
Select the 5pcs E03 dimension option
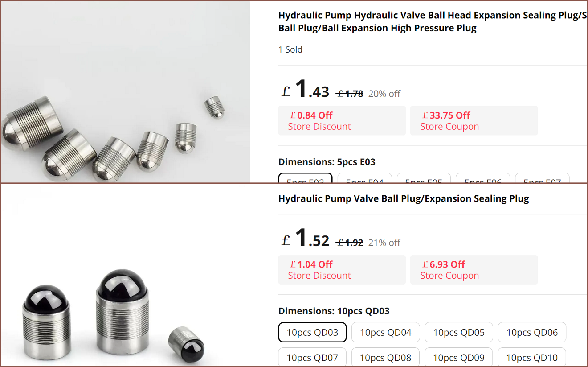305,179
